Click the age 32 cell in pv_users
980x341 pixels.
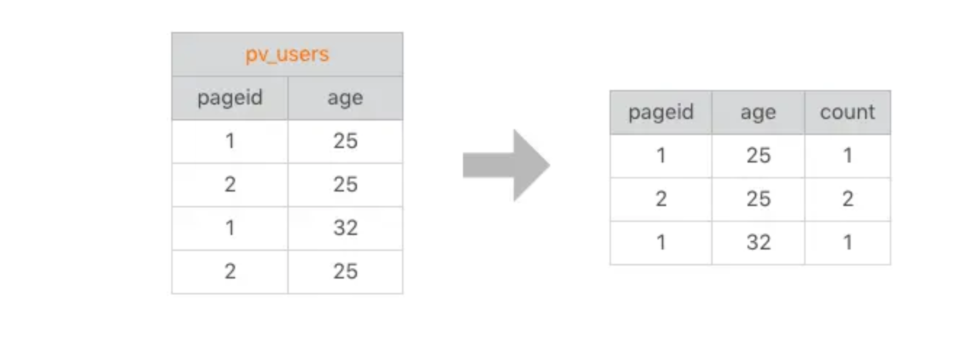(x=345, y=228)
